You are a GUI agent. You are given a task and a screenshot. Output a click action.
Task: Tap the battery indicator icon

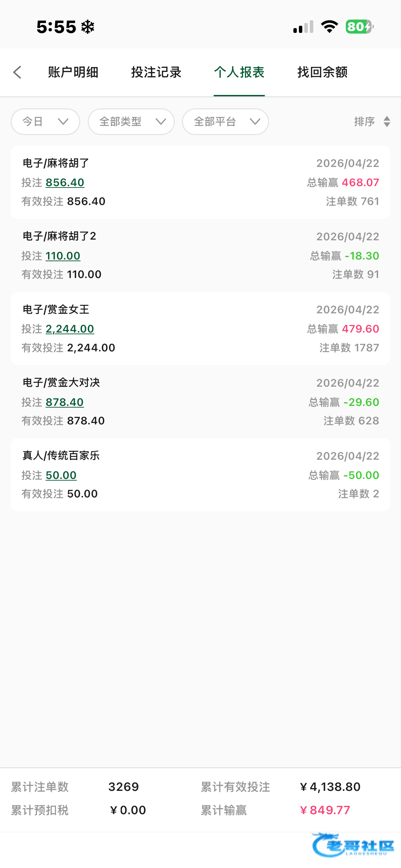[359, 27]
